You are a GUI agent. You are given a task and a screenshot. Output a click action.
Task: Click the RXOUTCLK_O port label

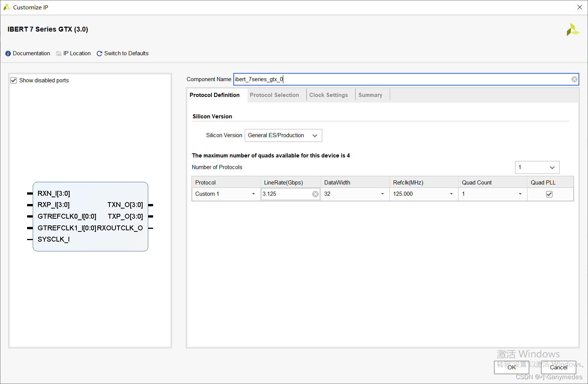120,228
